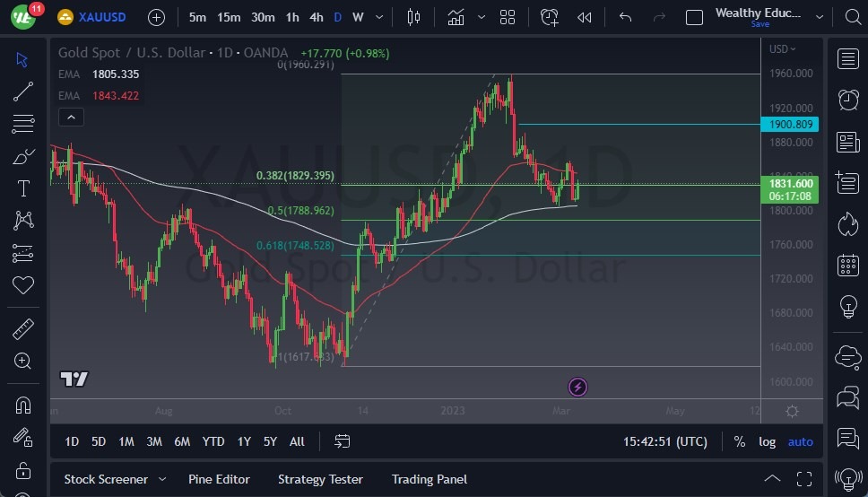The height and width of the screenshot is (497, 868).
Task: Open the Pine Editor tab
Action: [219, 479]
